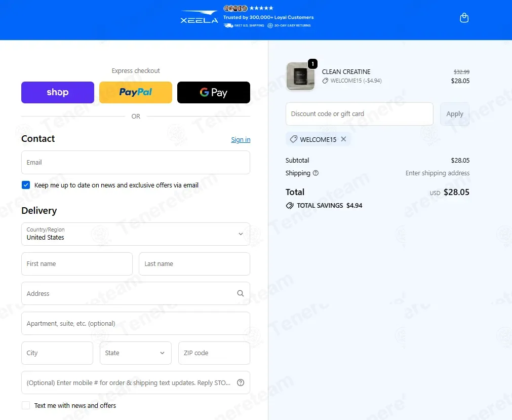Click the Trusted by 300,000+ Loyal Customers text
This screenshot has width=512, height=420.
point(268,17)
